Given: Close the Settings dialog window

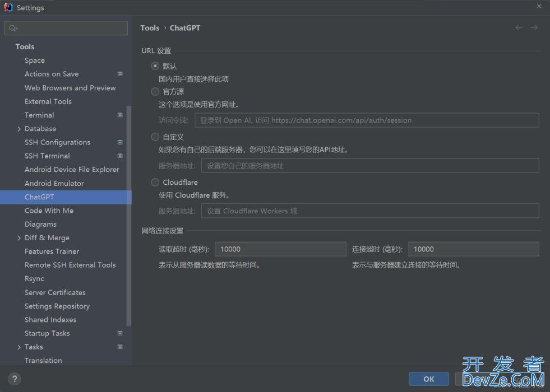Looking at the screenshot, I should click(539, 6).
